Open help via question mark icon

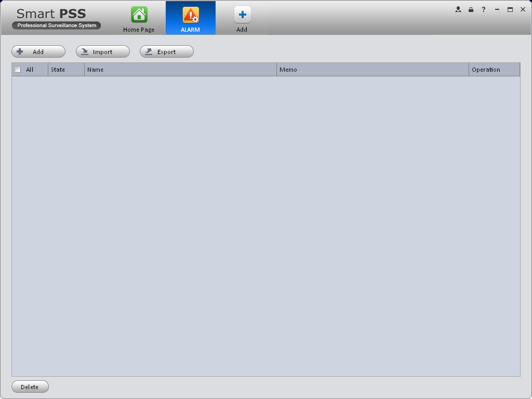pos(484,9)
